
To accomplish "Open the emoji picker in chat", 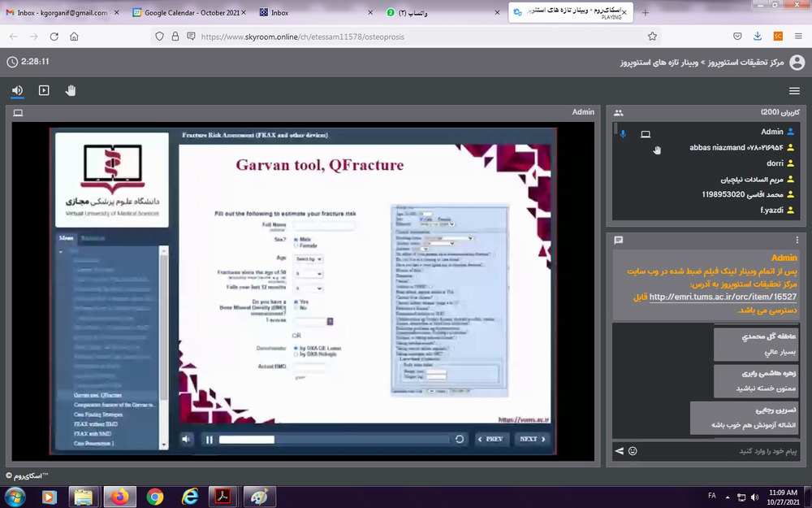I will pos(633,450).
